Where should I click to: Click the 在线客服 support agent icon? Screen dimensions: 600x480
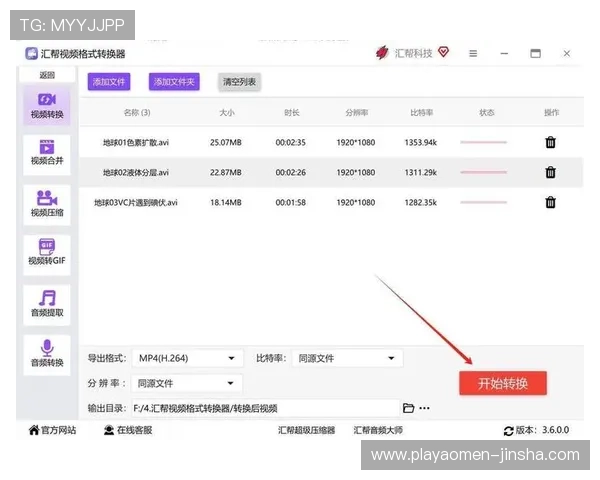(x=109, y=430)
